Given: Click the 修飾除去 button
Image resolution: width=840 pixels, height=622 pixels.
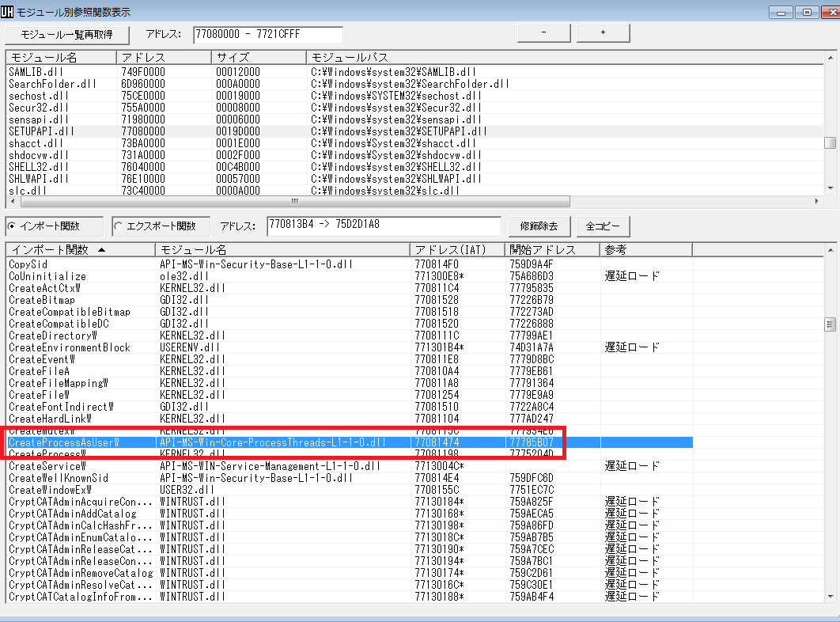Looking at the screenshot, I should pos(539,226).
